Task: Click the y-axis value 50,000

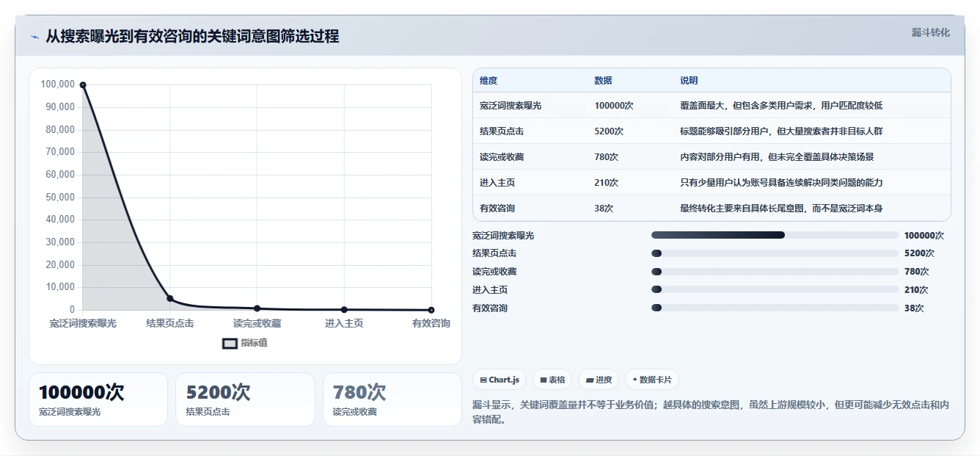Action: (60, 197)
